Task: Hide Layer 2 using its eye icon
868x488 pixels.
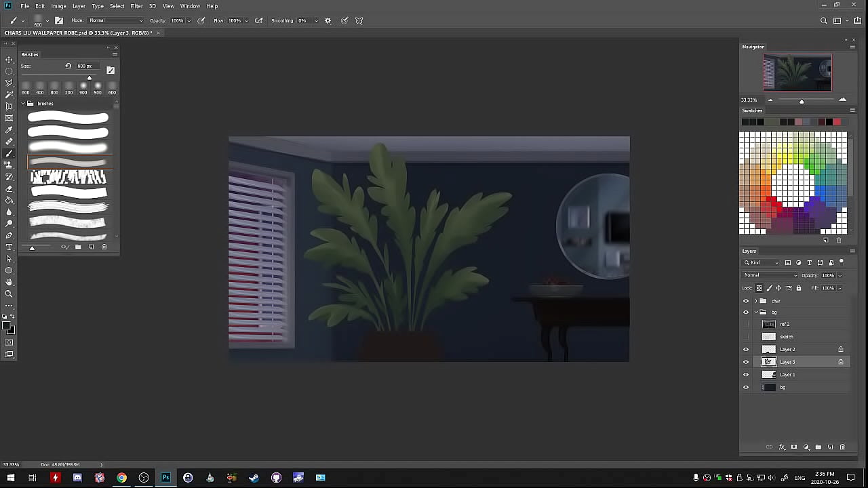Action: [746, 350]
